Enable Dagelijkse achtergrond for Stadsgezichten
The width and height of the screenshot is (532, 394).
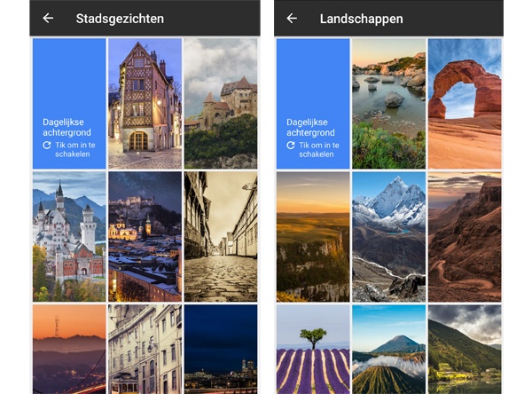point(69,104)
